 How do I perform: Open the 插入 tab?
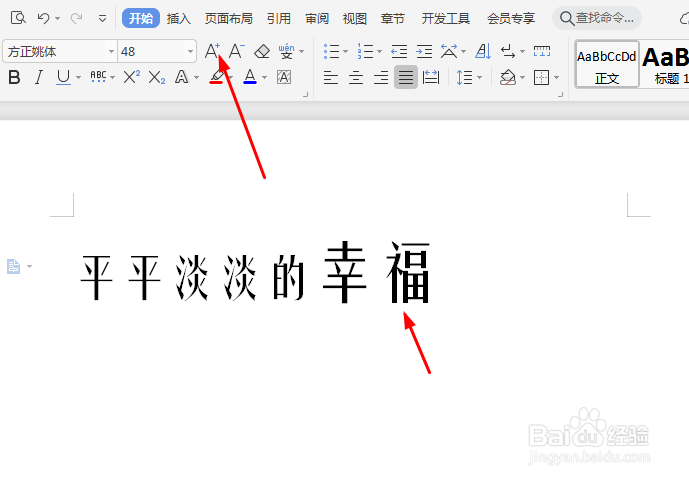point(178,18)
